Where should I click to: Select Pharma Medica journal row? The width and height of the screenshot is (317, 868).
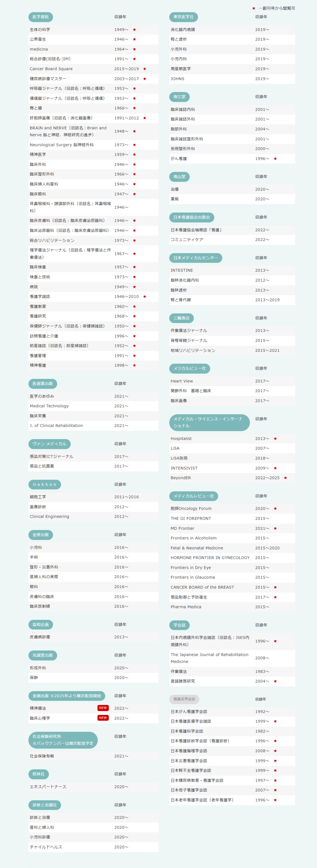pyautogui.click(x=232, y=607)
